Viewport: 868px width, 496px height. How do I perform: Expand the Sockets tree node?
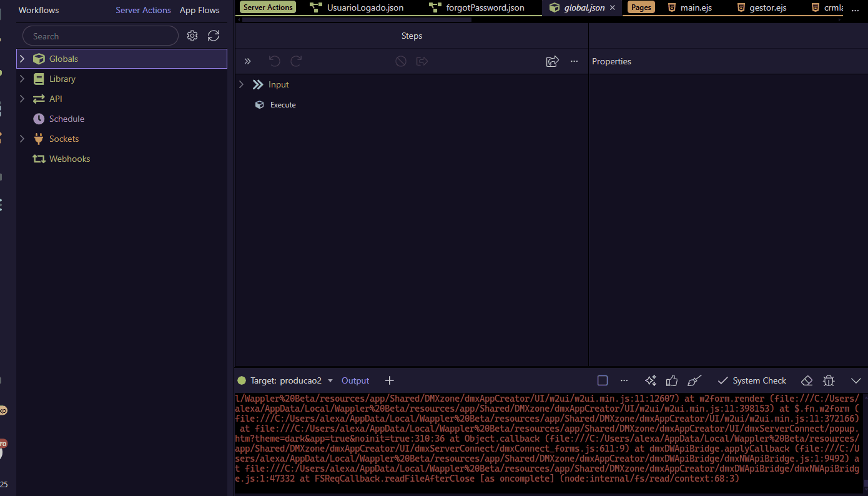[22, 139]
